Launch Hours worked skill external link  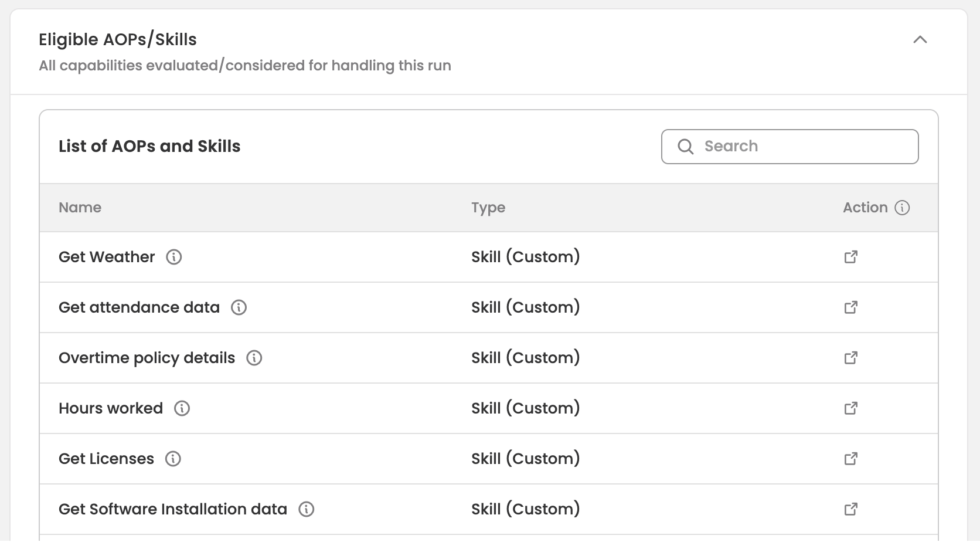click(850, 408)
